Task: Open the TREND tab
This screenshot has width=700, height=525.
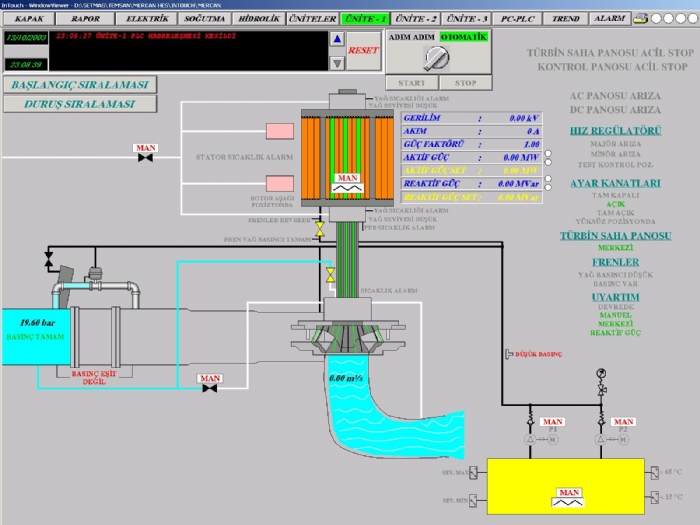Action: pyautogui.click(x=566, y=19)
